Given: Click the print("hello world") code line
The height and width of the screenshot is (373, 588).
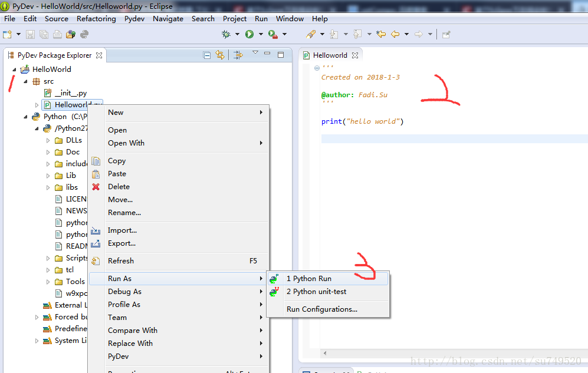Looking at the screenshot, I should point(362,121).
